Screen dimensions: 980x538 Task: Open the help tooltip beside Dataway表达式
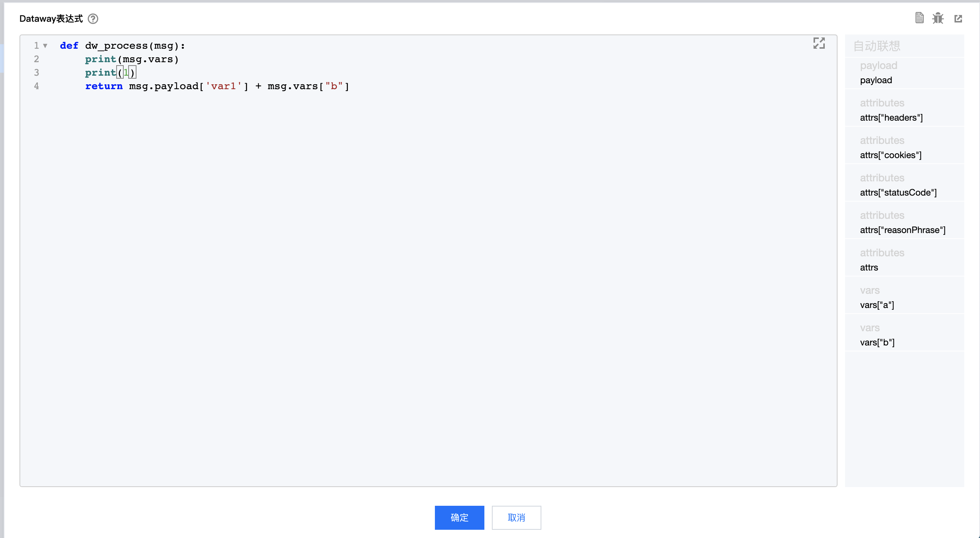click(x=93, y=19)
